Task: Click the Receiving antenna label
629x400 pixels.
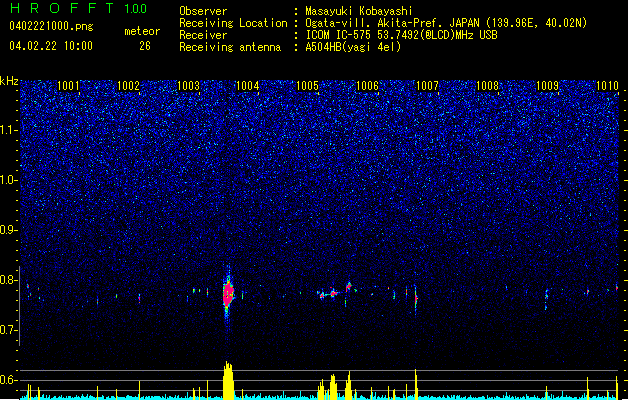Action: point(230,47)
